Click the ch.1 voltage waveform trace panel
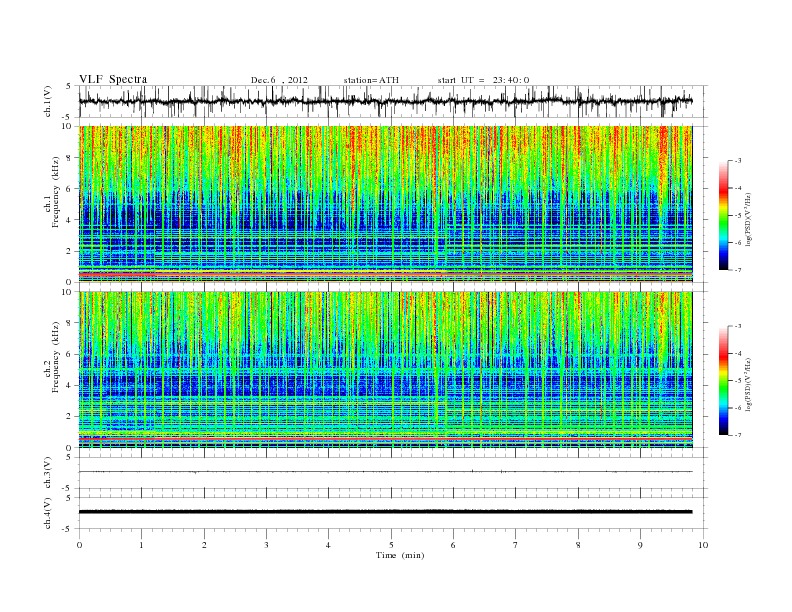The height and width of the screenshot is (612, 792). coord(393,101)
